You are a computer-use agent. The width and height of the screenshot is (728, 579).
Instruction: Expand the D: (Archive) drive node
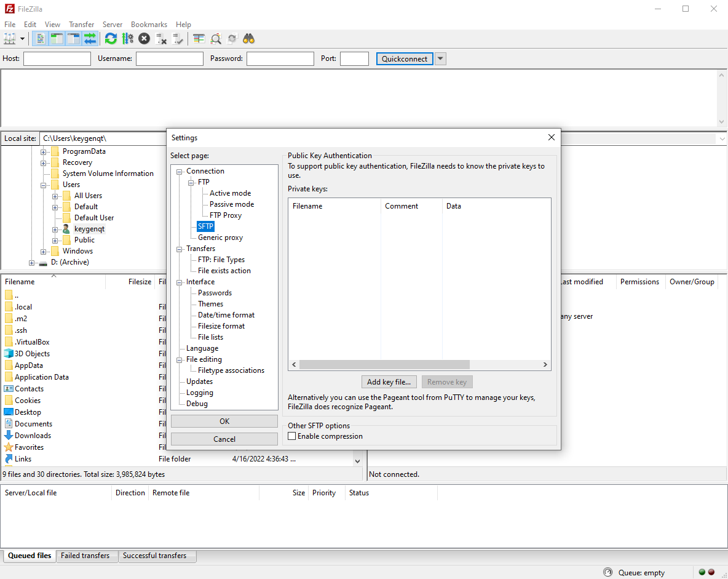click(31, 263)
